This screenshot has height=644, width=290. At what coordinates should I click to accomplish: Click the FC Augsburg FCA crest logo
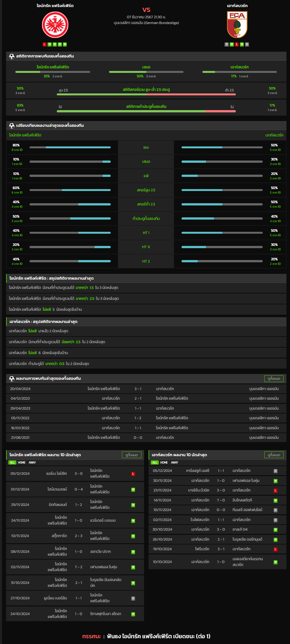(x=237, y=25)
